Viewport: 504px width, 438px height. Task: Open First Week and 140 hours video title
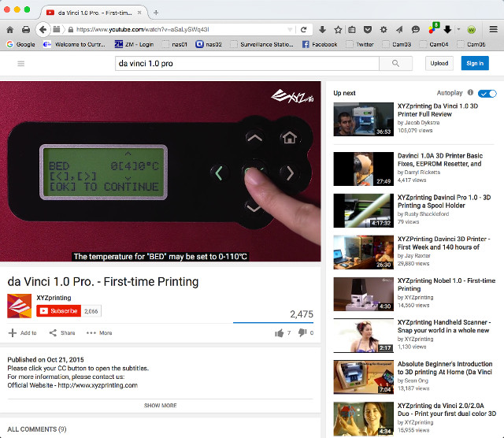coord(443,243)
